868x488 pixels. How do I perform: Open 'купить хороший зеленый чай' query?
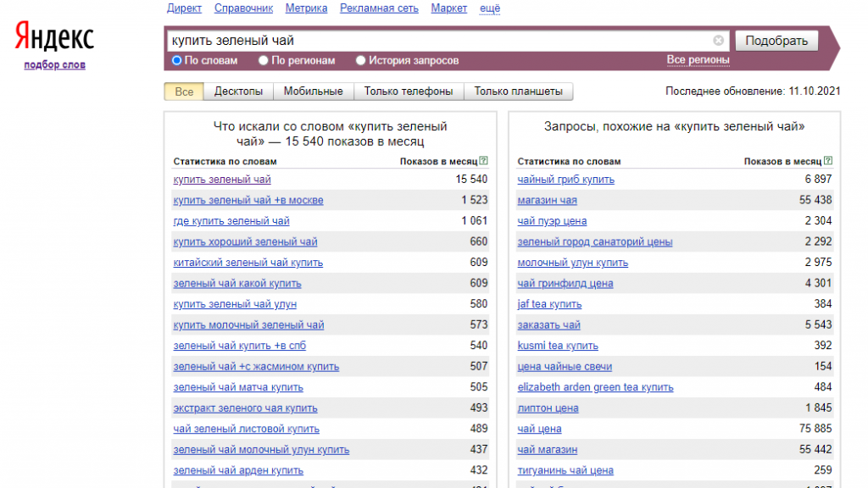245,241
